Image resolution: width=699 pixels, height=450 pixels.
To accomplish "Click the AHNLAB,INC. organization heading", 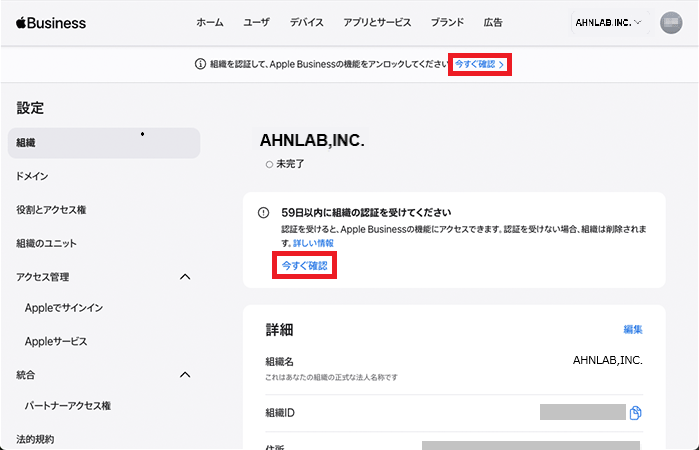I will (312, 140).
